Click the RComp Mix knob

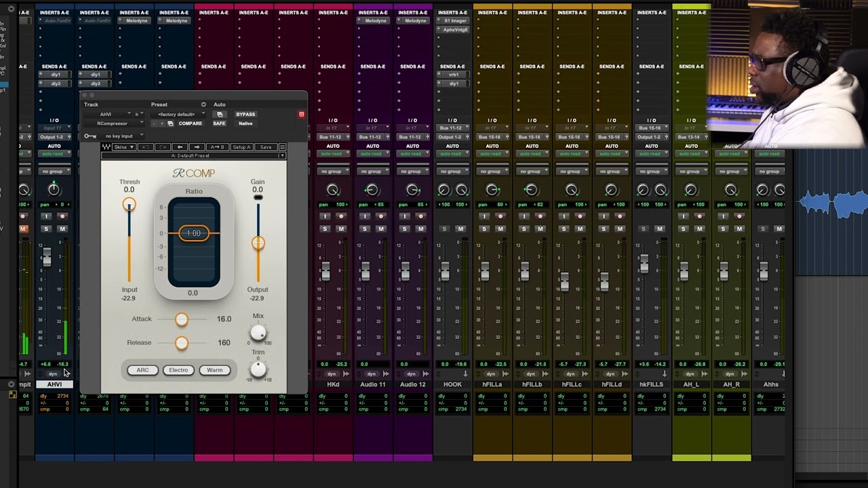[258, 333]
